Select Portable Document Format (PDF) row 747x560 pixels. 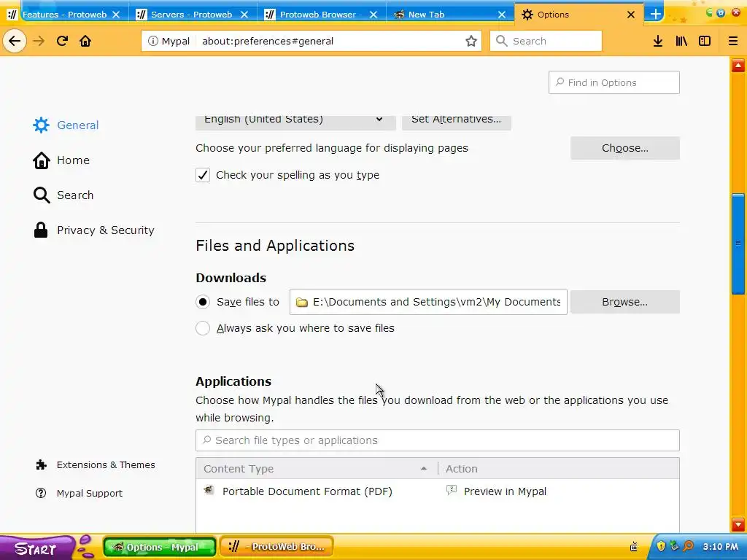click(x=438, y=491)
